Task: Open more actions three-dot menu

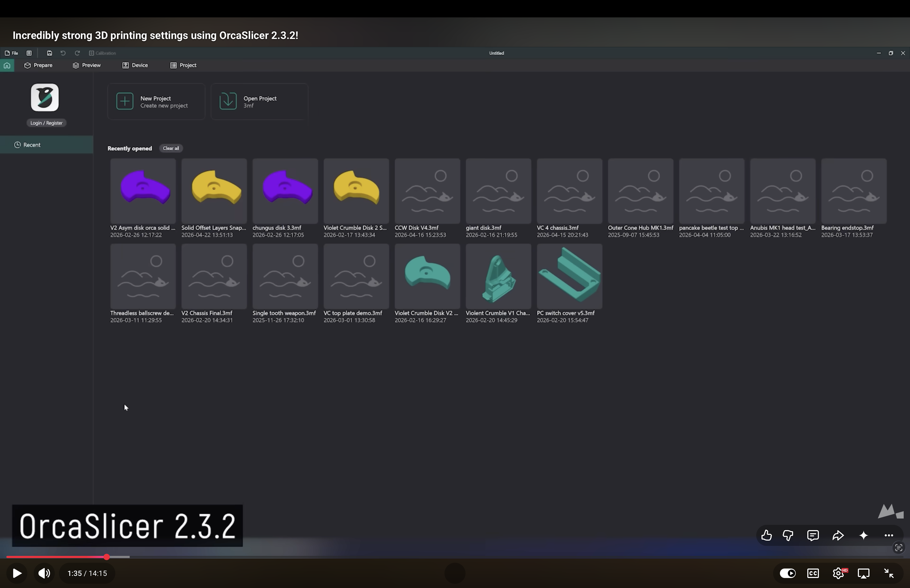Action: point(889,535)
